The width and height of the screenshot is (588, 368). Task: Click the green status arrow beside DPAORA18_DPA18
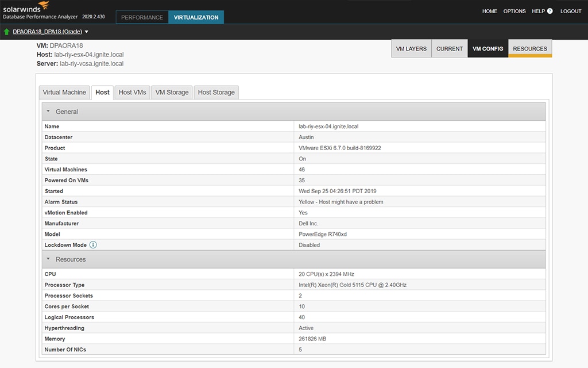(6, 32)
